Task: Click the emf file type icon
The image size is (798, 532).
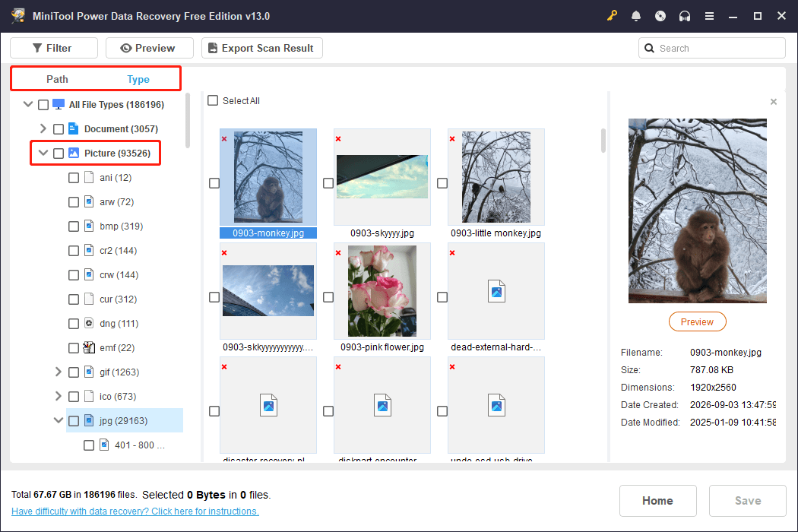Action: [89, 347]
